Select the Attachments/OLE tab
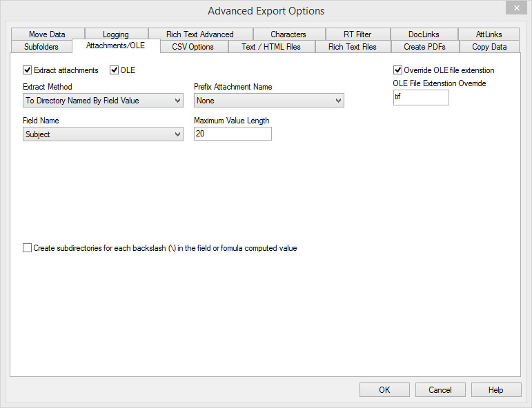Viewport: 532px width, 408px height. pyautogui.click(x=116, y=45)
